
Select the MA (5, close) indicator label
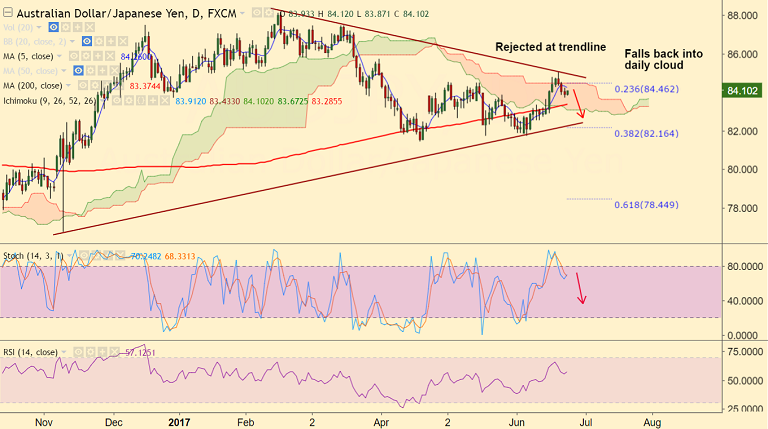28,56
